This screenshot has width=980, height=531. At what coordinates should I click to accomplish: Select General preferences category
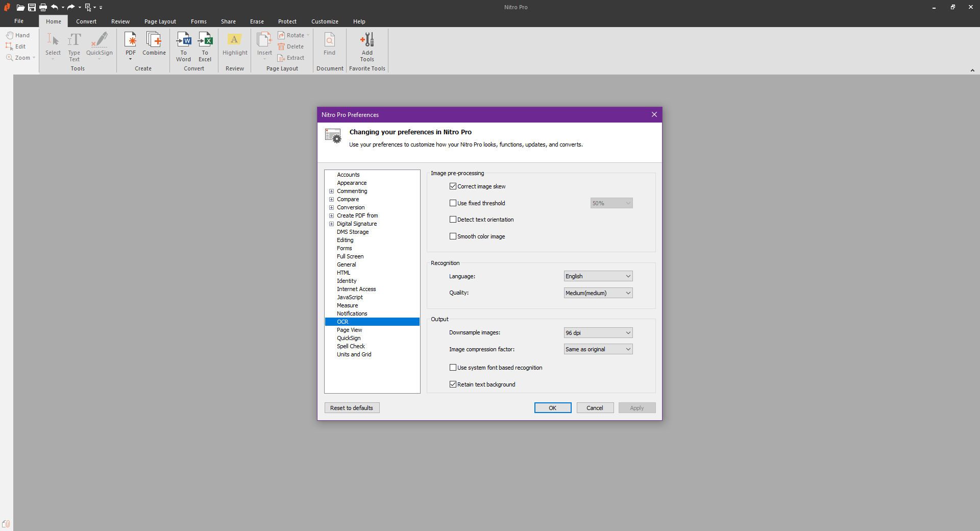347,264
